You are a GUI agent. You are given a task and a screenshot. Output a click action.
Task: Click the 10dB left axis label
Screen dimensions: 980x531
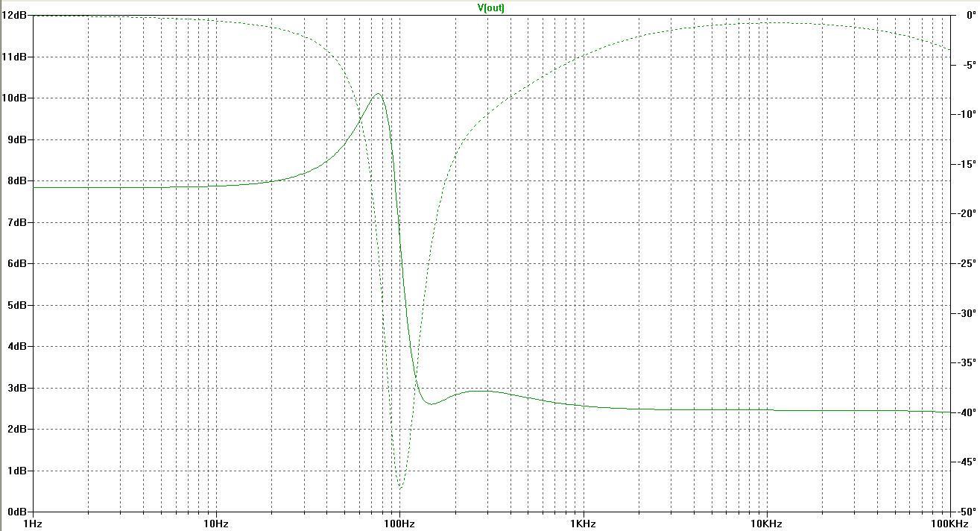coord(14,98)
